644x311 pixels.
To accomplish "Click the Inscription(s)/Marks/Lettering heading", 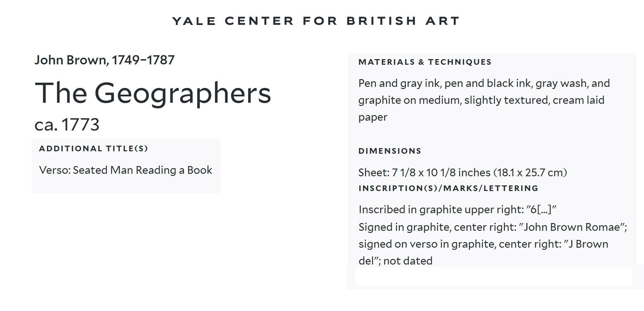I will tap(448, 188).
